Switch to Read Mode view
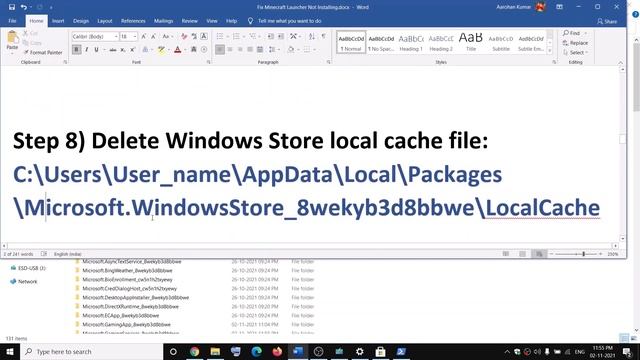The width and height of the screenshot is (640, 360). (x=506, y=254)
